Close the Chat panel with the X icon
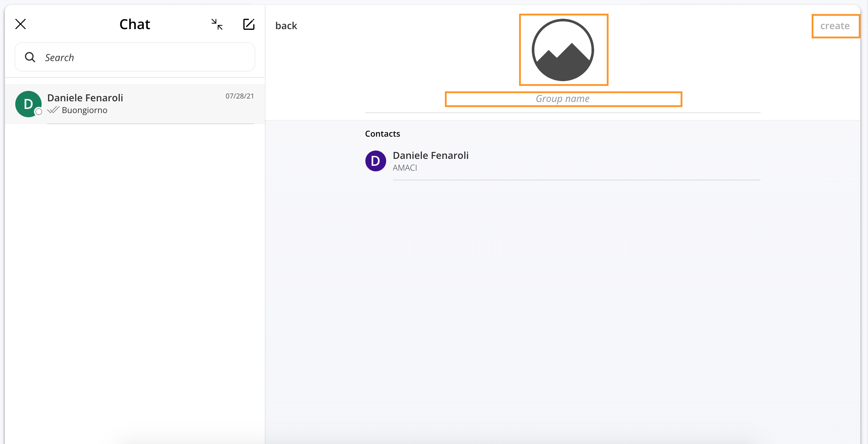868x444 pixels. tap(21, 24)
